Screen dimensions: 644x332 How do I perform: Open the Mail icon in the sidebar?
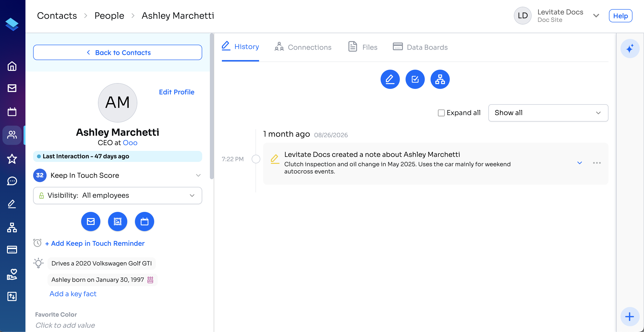pos(12,88)
